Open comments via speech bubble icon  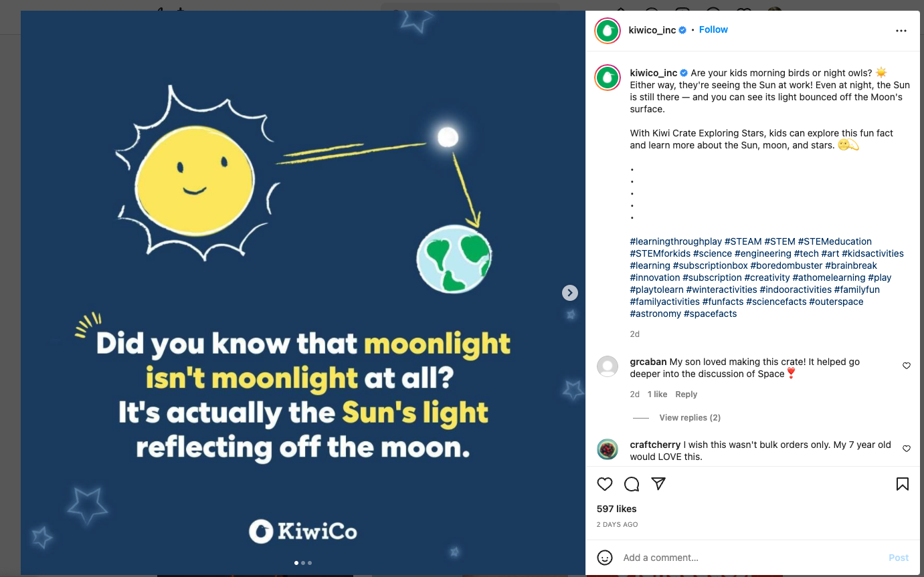632,484
